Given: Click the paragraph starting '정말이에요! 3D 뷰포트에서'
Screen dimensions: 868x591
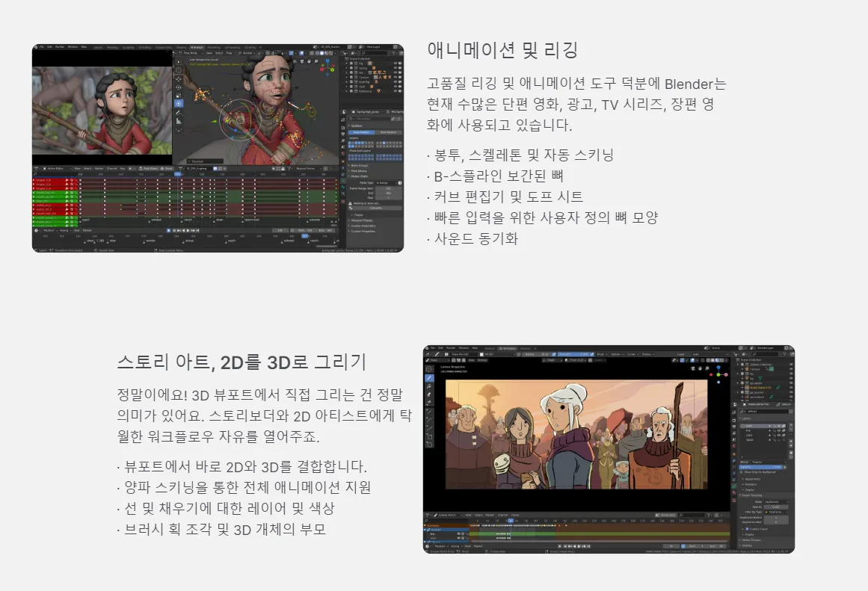Looking at the screenshot, I should 265,415.
